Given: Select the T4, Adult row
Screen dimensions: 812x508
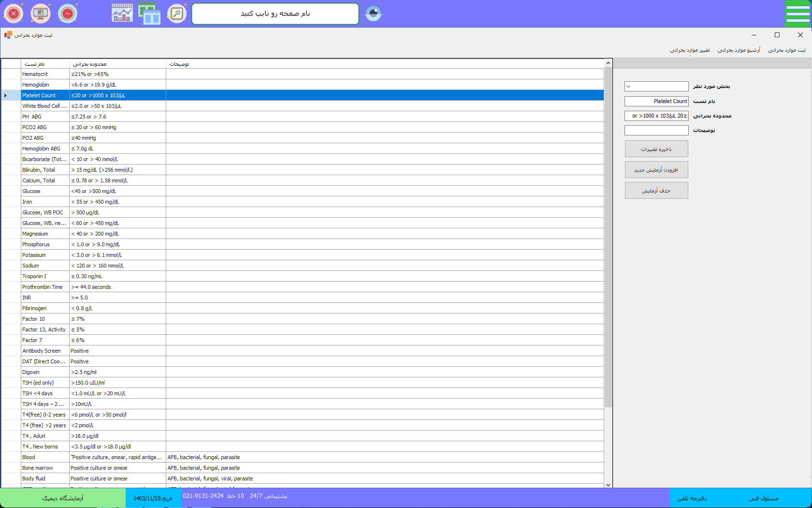Looking at the screenshot, I should point(303,436).
